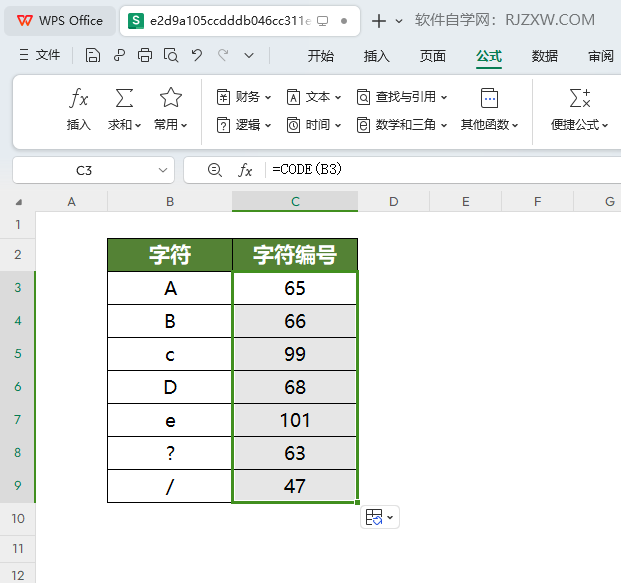Open the tab list chevron next to the plus
621x583 pixels.
coord(399,21)
